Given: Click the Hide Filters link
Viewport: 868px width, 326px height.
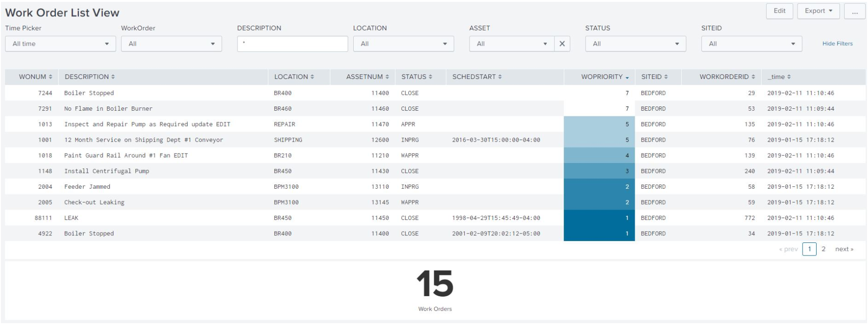Looking at the screenshot, I should click(x=837, y=43).
